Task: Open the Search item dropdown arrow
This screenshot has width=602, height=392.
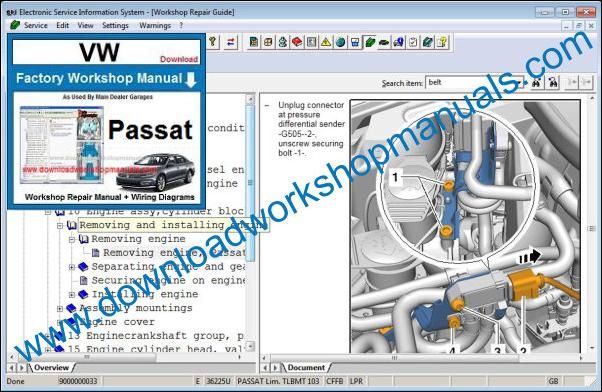Action: click(x=520, y=83)
